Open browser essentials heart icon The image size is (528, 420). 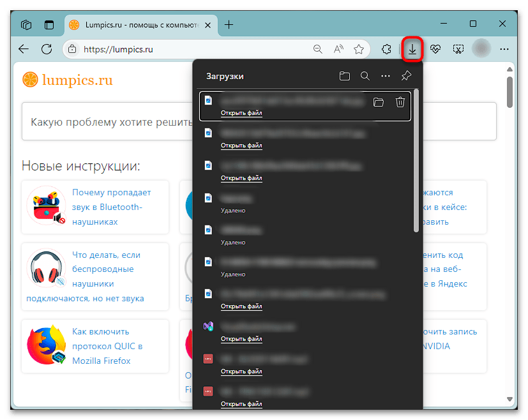point(435,49)
